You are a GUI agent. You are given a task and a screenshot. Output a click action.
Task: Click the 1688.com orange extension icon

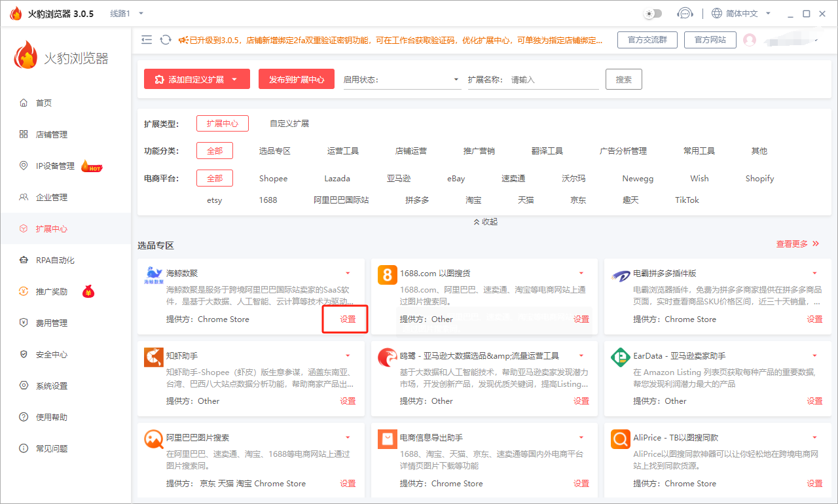[x=388, y=275]
